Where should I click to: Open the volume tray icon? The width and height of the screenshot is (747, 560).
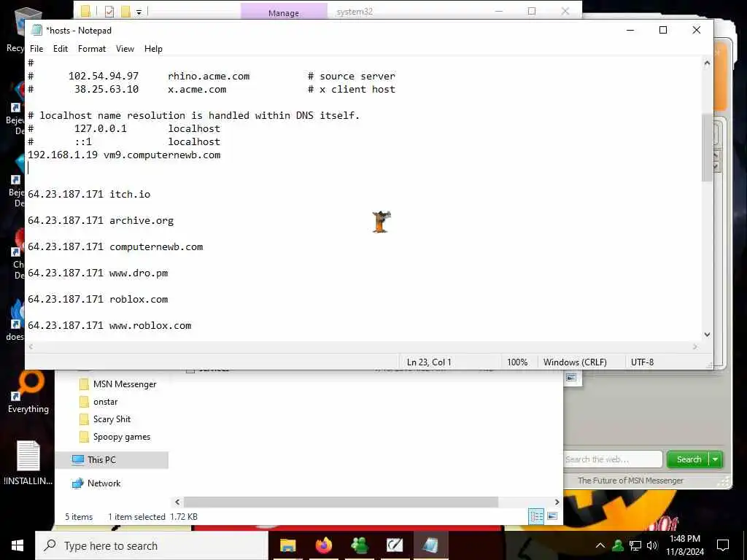(x=652, y=545)
